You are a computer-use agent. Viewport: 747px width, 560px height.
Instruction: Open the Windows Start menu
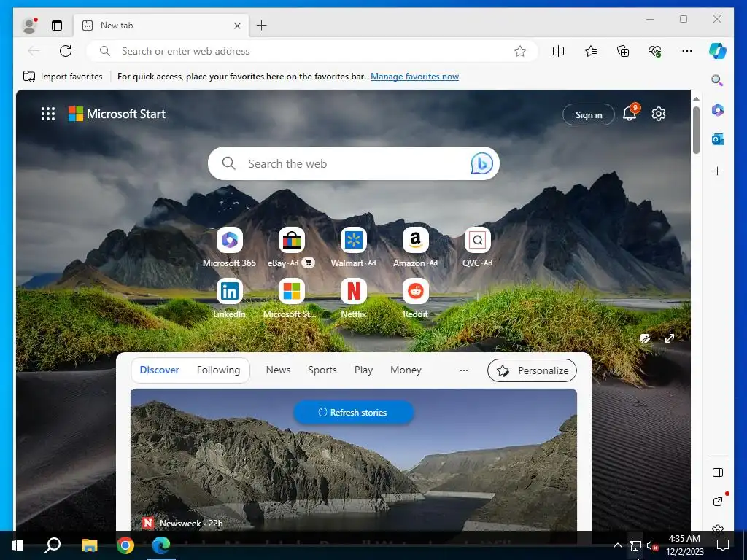pos(18,545)
